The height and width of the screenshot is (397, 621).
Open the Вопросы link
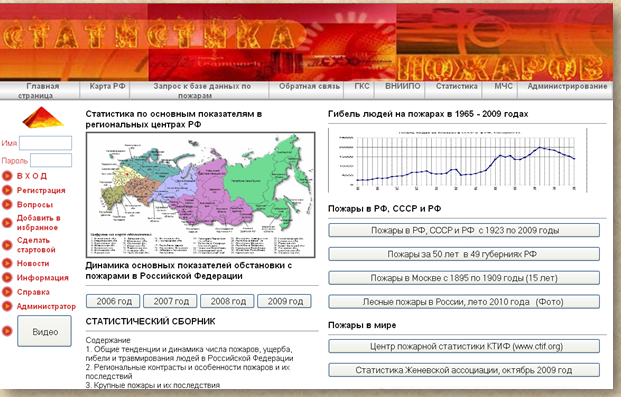tap(35, 204)
